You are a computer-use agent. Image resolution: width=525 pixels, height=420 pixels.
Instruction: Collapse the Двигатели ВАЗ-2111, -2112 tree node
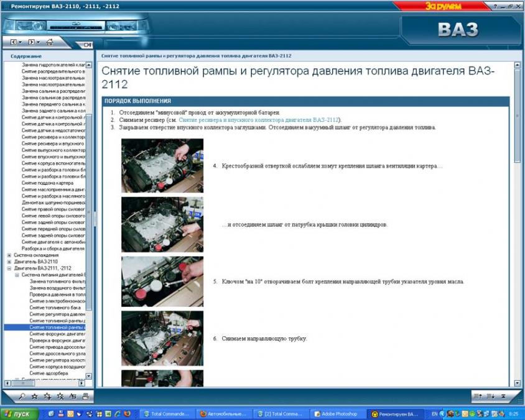point(9,268)
